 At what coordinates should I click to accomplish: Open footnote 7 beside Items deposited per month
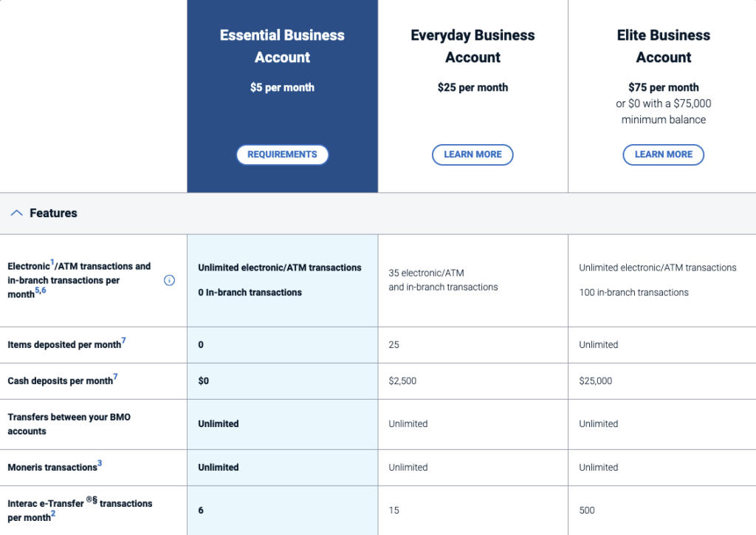tap(123, 341)
